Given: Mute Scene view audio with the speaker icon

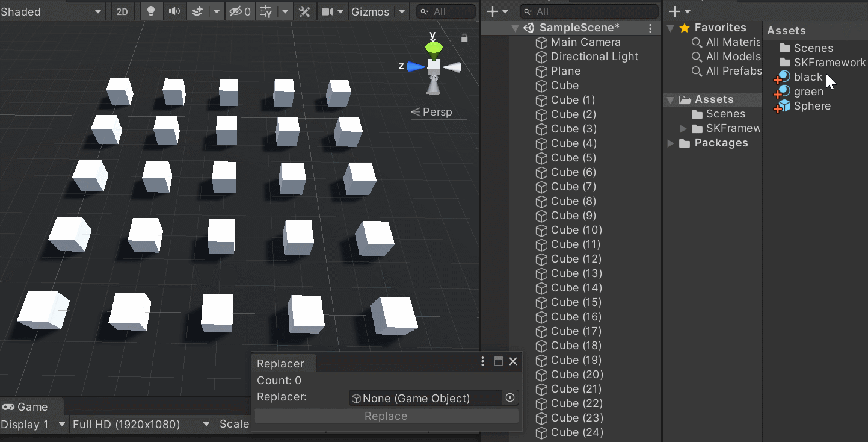Looking at the screenshot, I should tap(174, 11).
